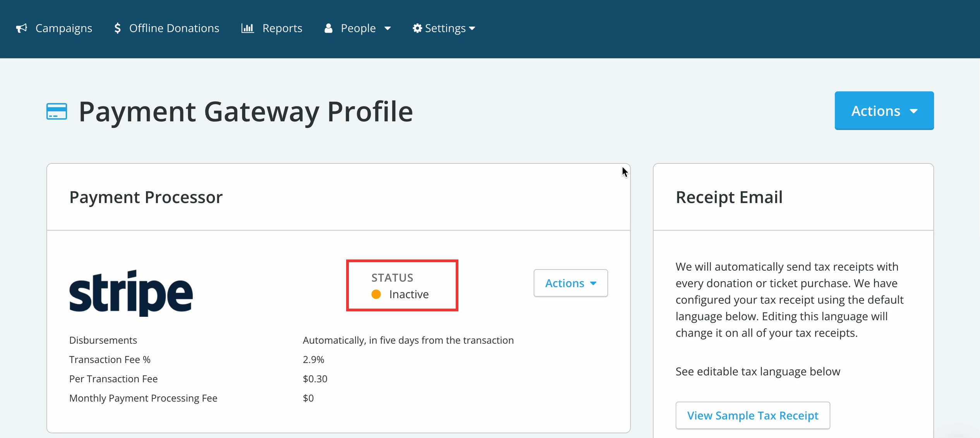Click the View Sample Tax Receipt button
Screen dimensions: 980x438
click(x=752, y=415)
